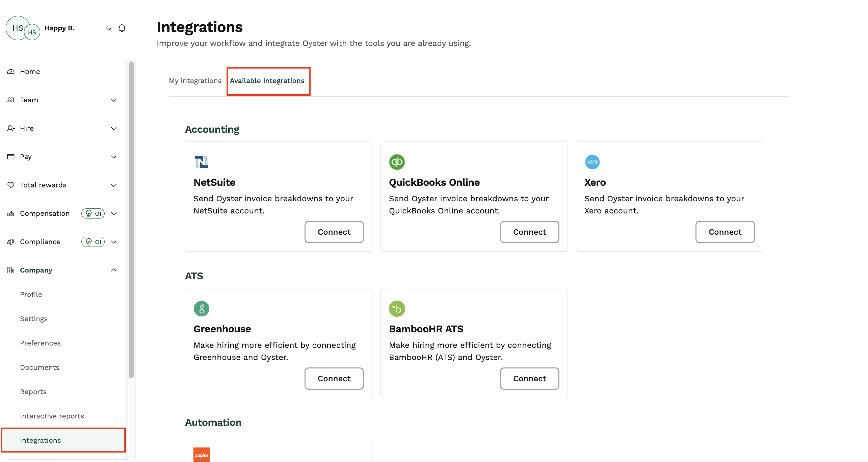Click the Total rewards heart icon

(10, 185)
